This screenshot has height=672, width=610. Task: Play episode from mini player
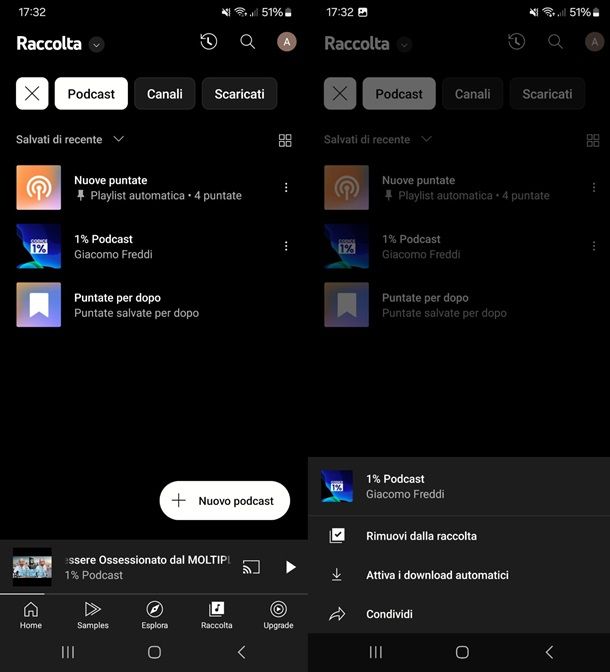tap(291, 567)
